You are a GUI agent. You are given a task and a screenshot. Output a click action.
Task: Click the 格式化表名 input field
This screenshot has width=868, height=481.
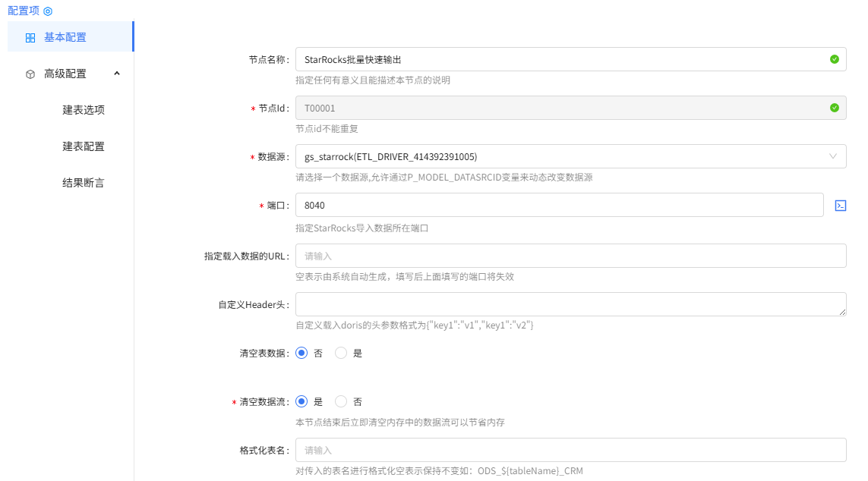571,450
